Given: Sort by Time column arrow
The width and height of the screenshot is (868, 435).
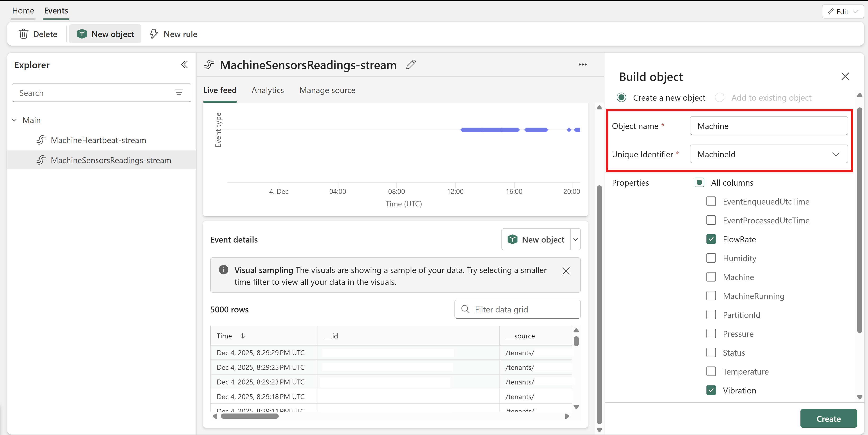Looking at the screenshot, I should [x=243, y=336].
